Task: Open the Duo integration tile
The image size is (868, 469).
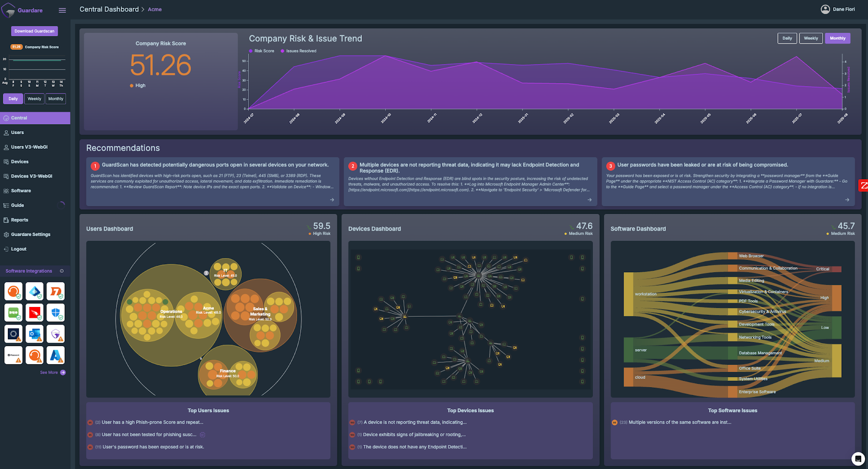Action: [13, 312]
